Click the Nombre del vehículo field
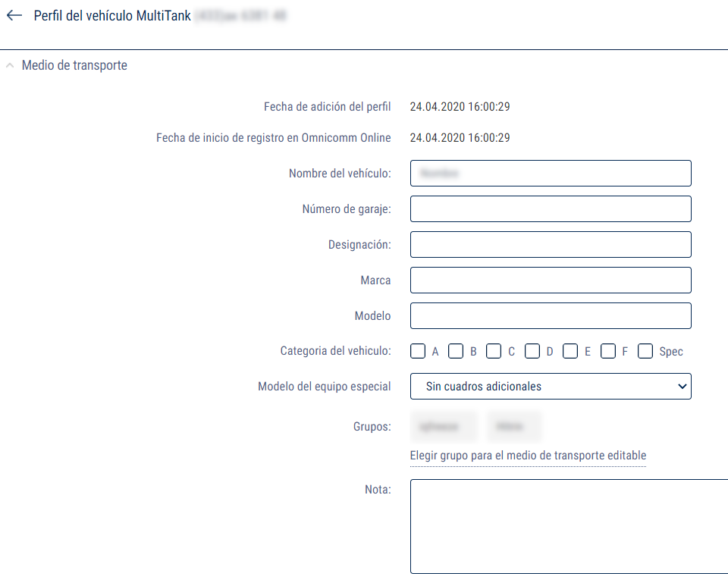Image resolution: width=728 pixels, height=586 pixels. pyautogui.click(x=551, y=173)
